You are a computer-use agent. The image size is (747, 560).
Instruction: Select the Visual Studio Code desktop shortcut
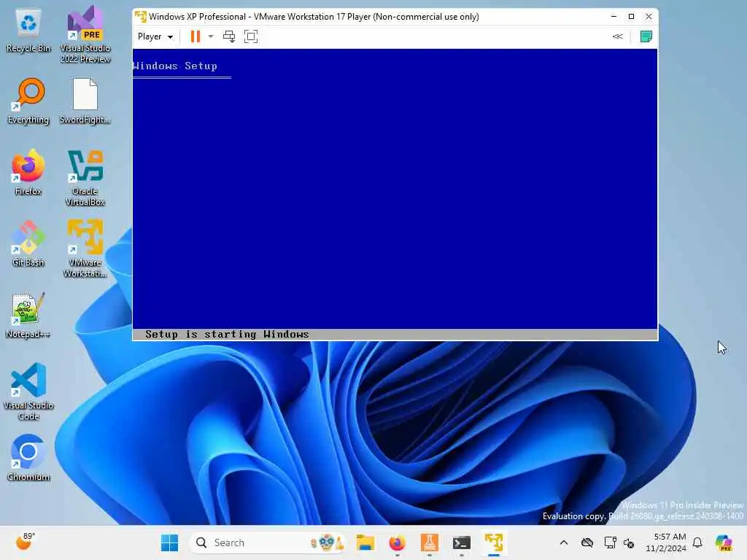(28, 392)
